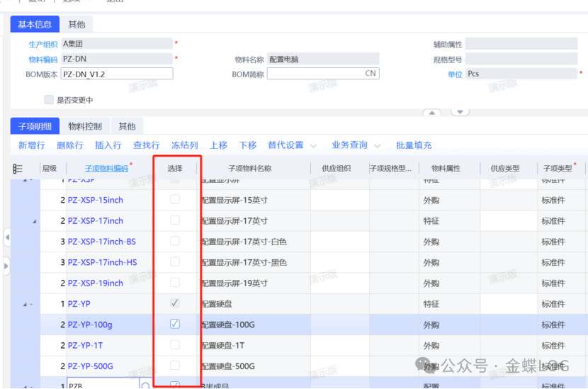This screenshot has width=588, height=389.
Task: Click the left panel collapse arrow handle
Action: tap(6, 237)
